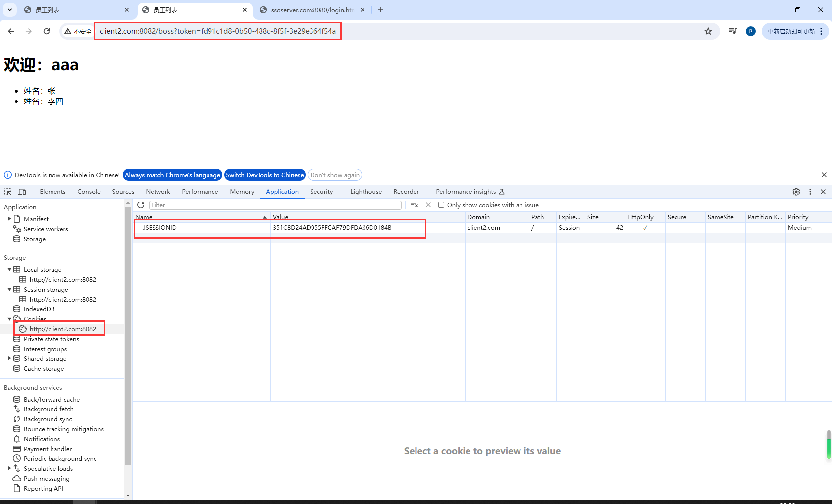The height and width of the screenshot is (504, 832).
Task: Sort cookies by Name column
Action: [x=202, y=217]
